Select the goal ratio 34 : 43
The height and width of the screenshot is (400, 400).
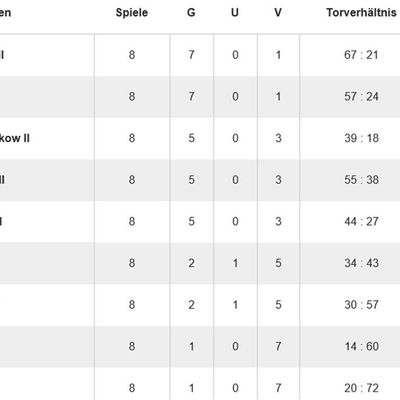pos(361,263)
